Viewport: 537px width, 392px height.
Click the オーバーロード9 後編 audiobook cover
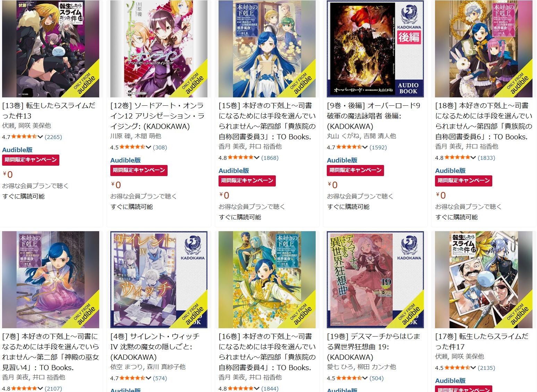point(375,49)
